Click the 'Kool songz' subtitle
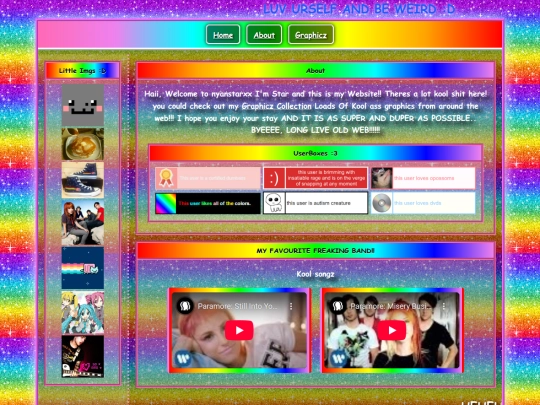540x405 pixels. [x=315, y=274]
